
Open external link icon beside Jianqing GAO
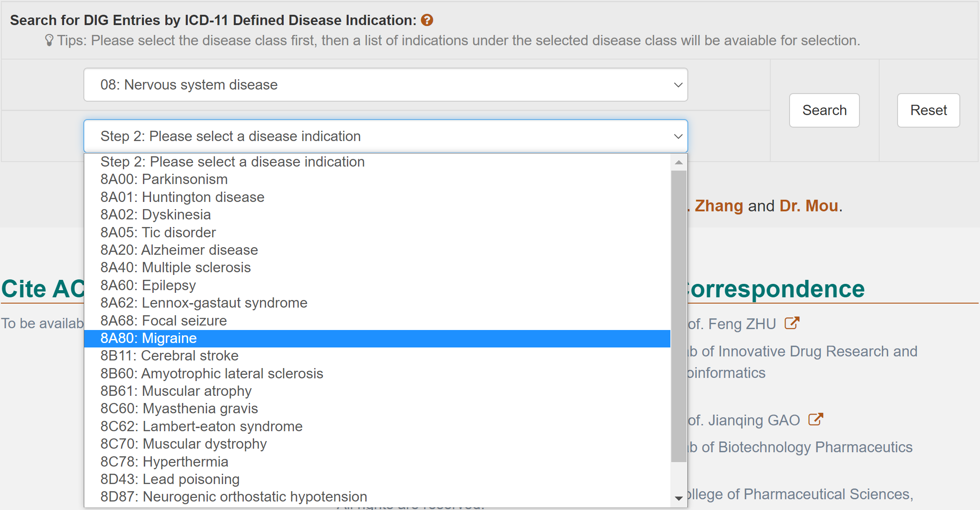tap(815, 420)
